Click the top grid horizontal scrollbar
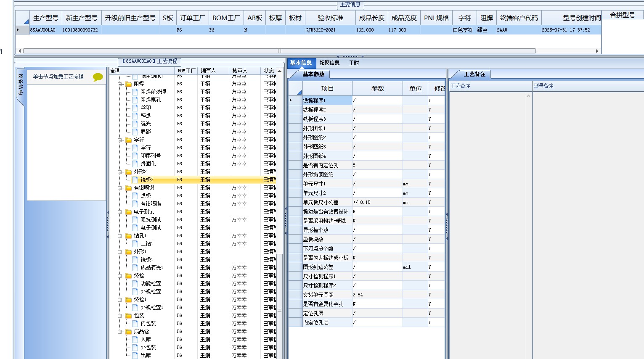 279,51
